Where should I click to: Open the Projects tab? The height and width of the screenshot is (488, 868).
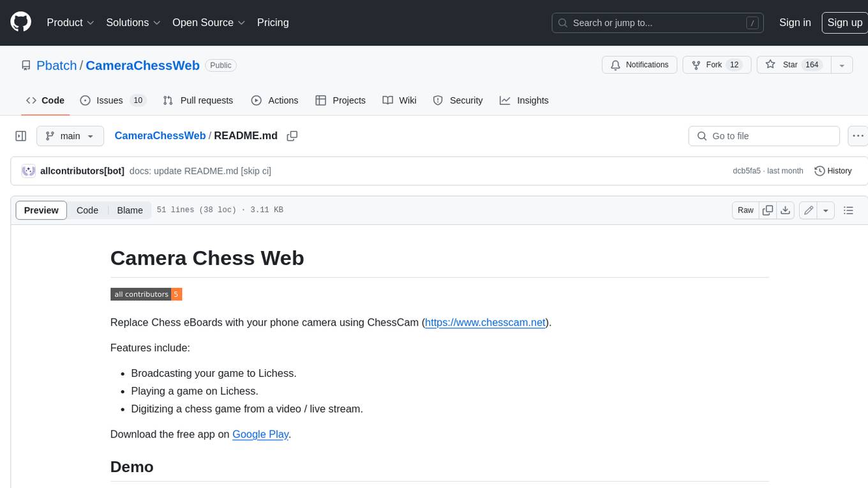tap(341, 100)
